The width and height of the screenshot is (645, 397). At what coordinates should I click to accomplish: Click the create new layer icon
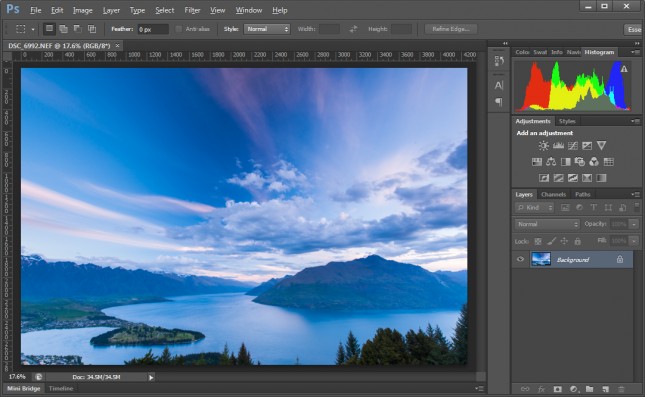coord(606,389)
